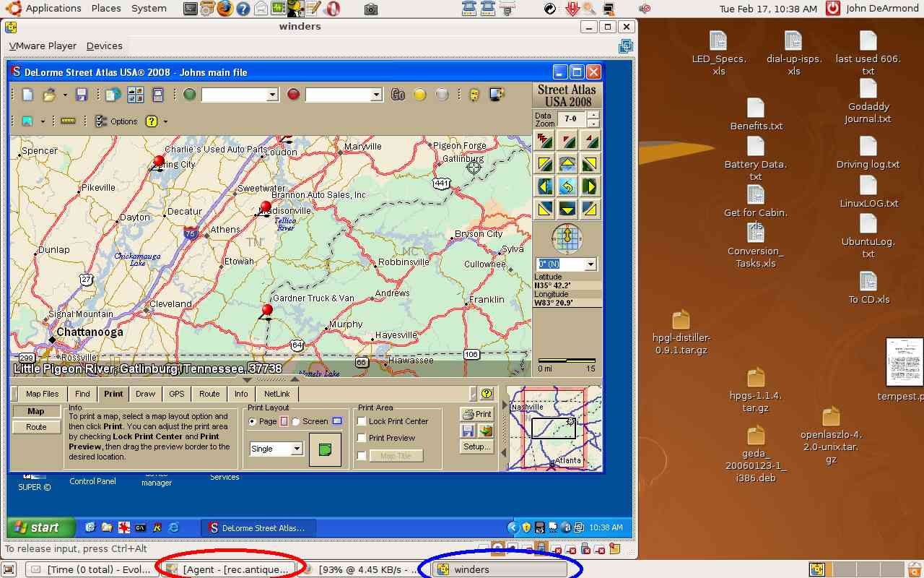Click the handheld device toolbar icon

tap(158, 95)
